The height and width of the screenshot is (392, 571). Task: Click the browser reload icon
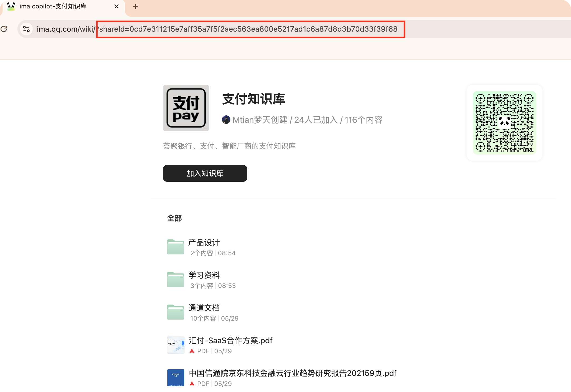click(4, 29)
